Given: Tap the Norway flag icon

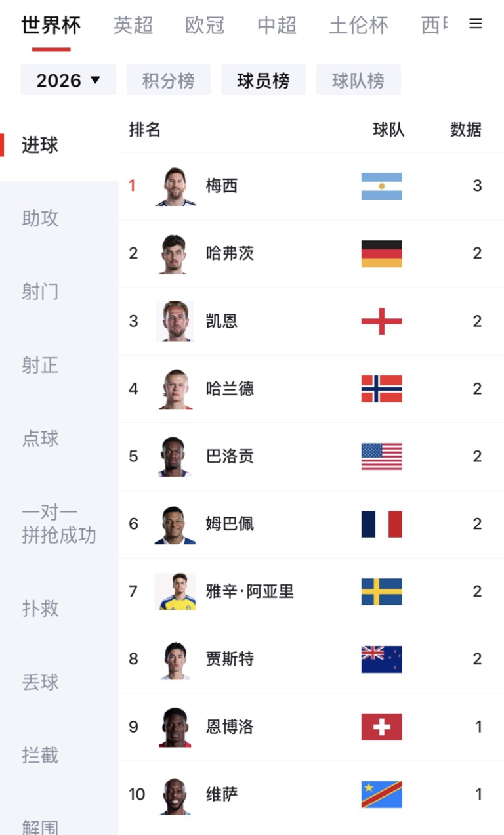Looking at the screenshot, I should coord(381,389).
